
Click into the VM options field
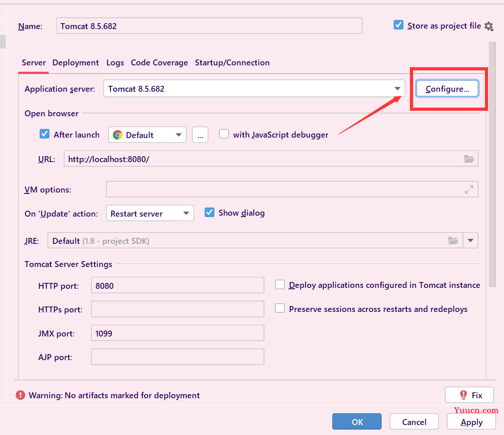coord(292,189)
